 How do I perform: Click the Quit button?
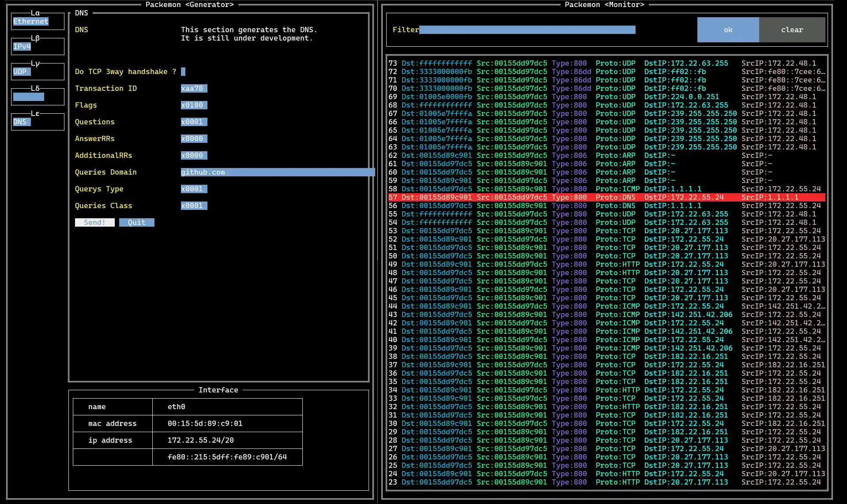point(137,222)
